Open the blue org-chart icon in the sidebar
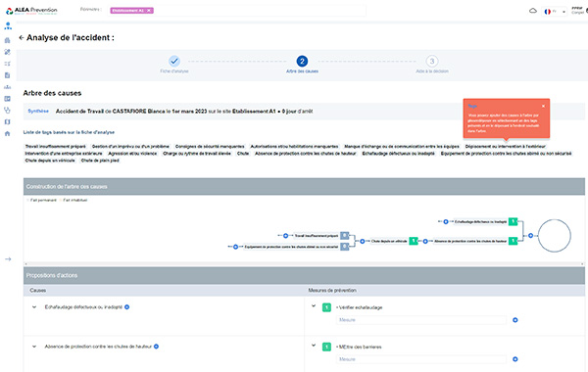 8,25
